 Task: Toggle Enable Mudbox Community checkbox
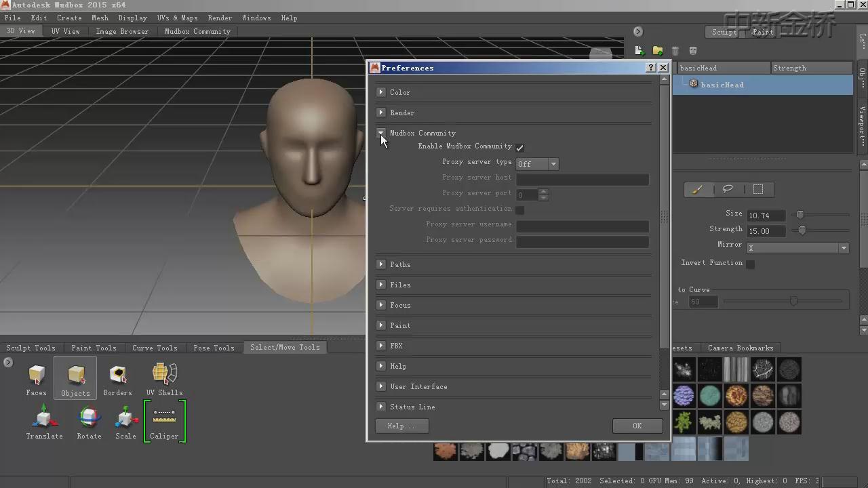point(519,147)
